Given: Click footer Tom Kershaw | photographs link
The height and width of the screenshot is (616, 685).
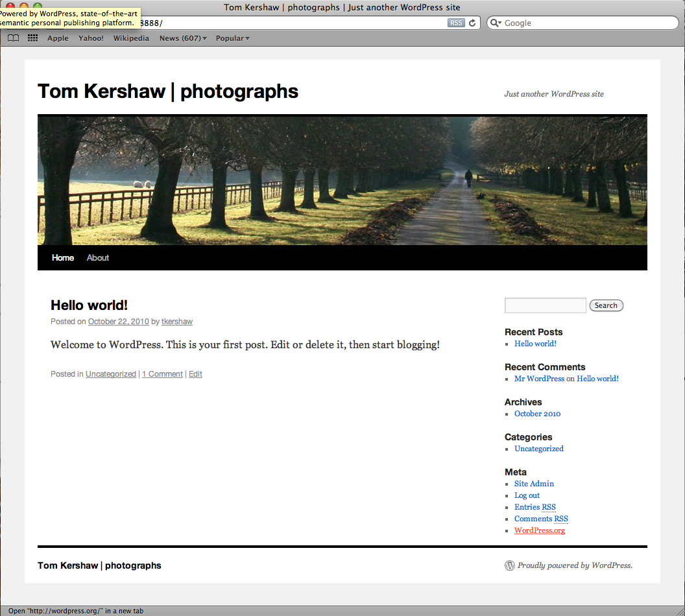Looking at the screenshot, I should [99, 565].
